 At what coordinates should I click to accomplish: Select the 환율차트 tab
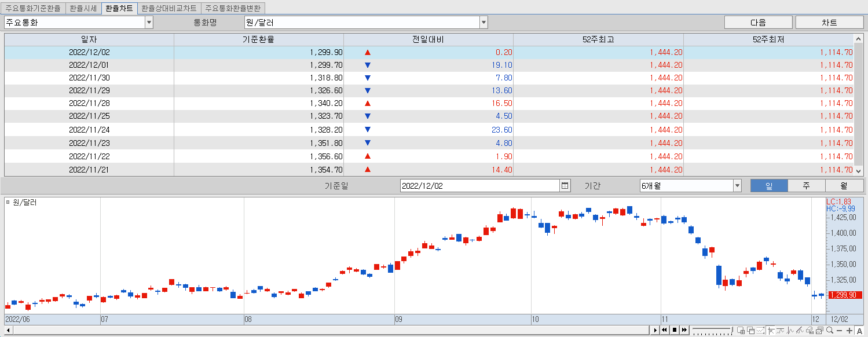click(119, 8)
